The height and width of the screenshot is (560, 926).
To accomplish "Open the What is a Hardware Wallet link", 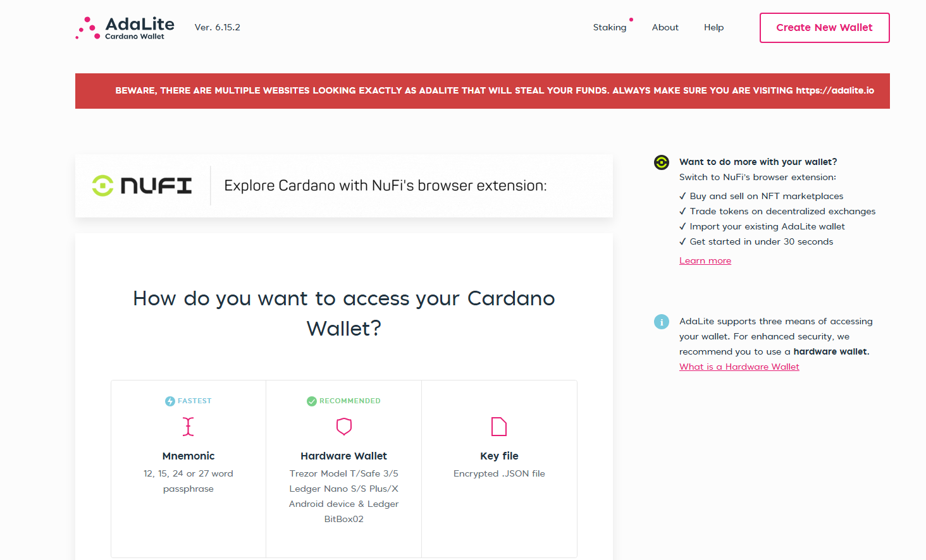I will 739,367.
